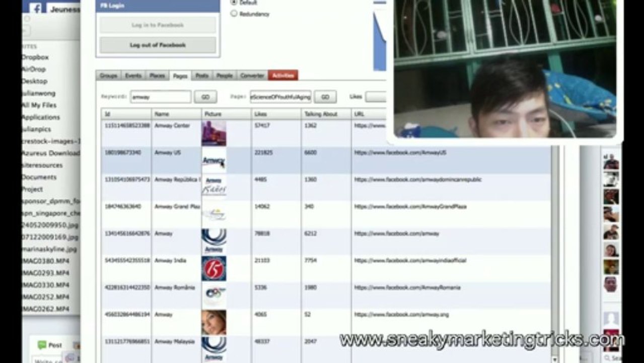The image size is (644, 363).
Task: Open Applications in the Finder sidebar
Action: [x=41, y=117]
